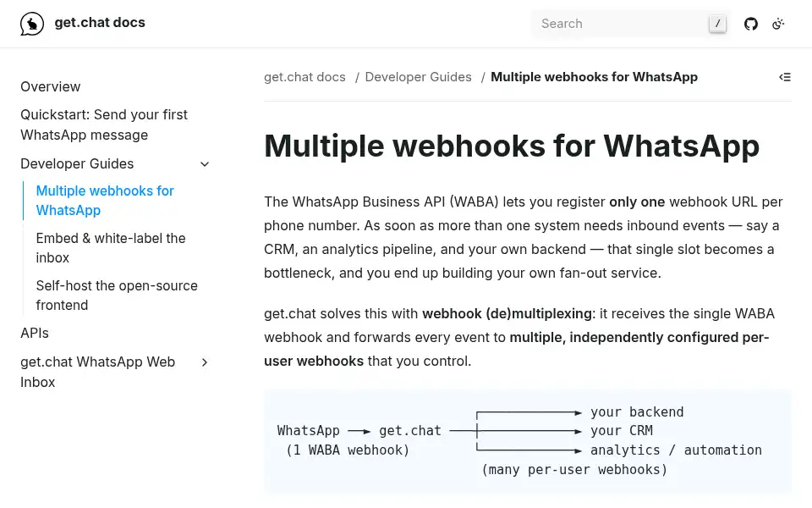
Task: Open Embed & white-label the inbox page
Action: [x=111, y=248]
